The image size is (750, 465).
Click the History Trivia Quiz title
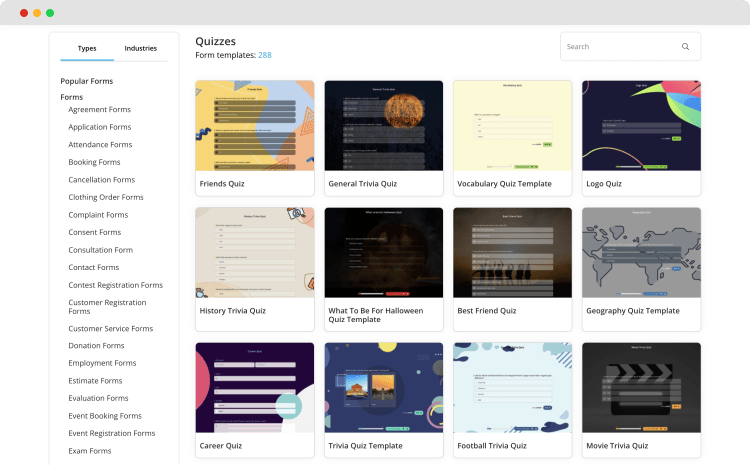click(232, 310)
